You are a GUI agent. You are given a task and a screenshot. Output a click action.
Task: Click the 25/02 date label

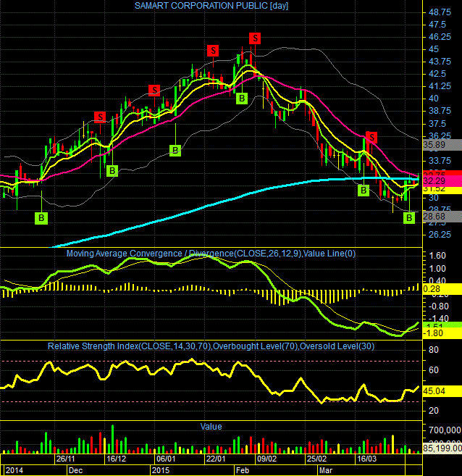(317, 459)
